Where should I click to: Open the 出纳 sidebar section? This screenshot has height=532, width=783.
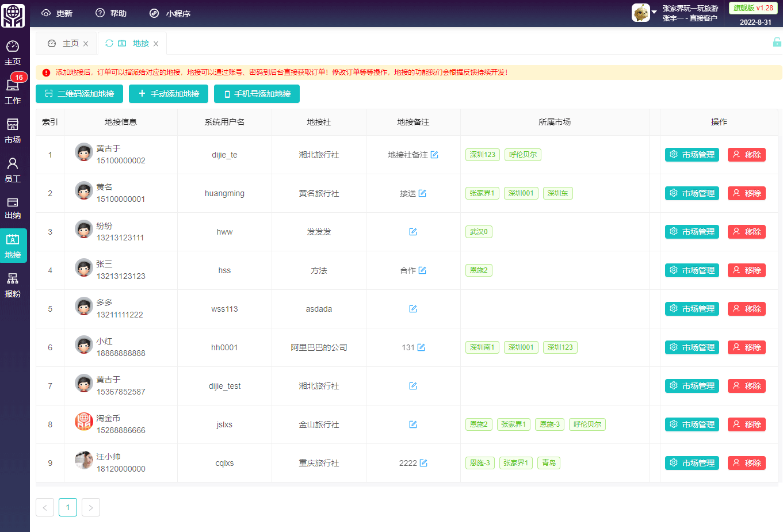click(x=13, y=208)
